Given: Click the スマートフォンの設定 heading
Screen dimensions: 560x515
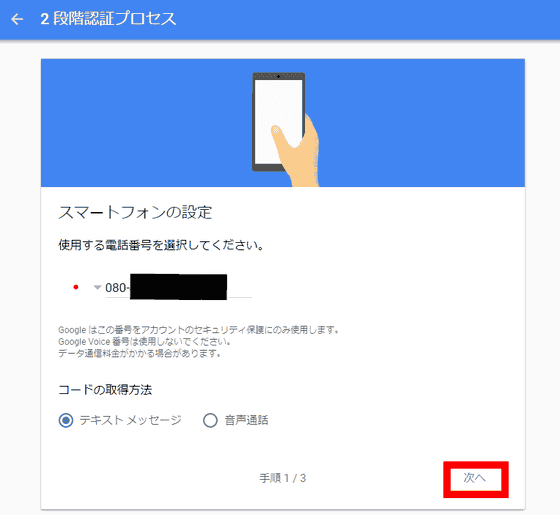Looking at the screenshot, I should tap(135, 212).
